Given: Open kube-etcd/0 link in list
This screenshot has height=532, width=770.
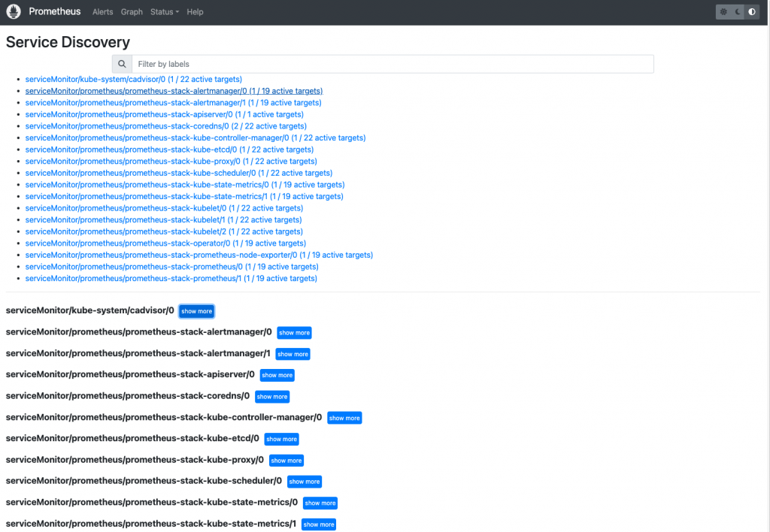Looking at the screenshot, I should (169, 150).
